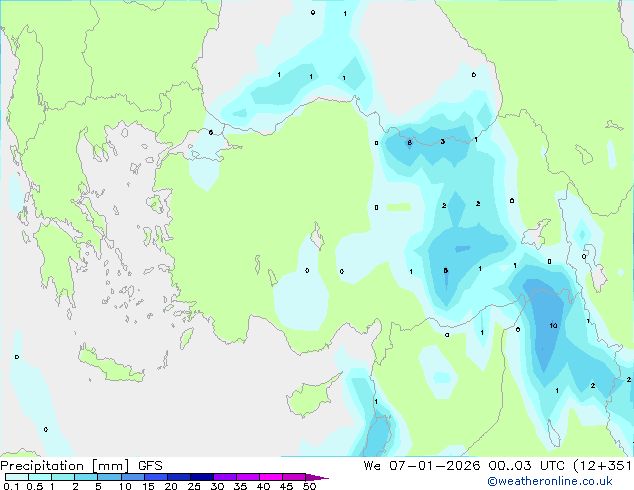
Task: Select the 2–5 mm legend color swatch
Action: tap(86, 477)
